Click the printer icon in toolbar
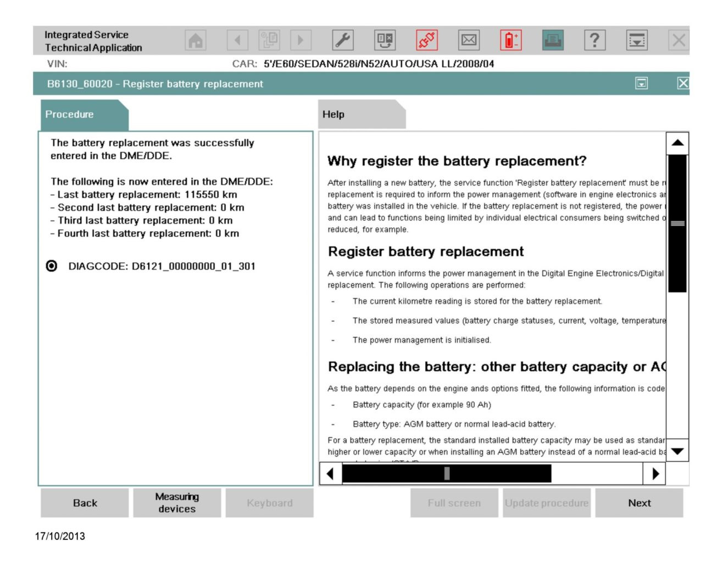 click(x=553, y=40)
